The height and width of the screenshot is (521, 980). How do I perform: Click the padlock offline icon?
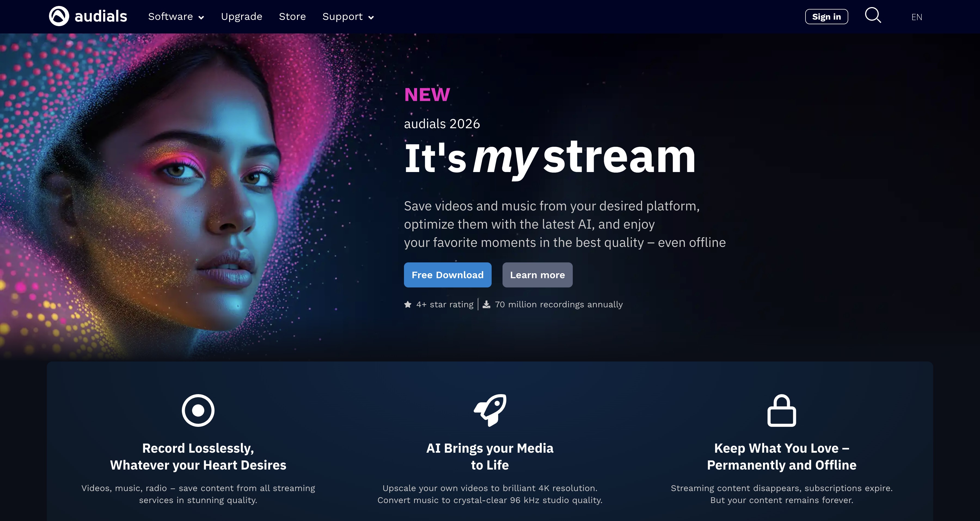click(781, 411)
